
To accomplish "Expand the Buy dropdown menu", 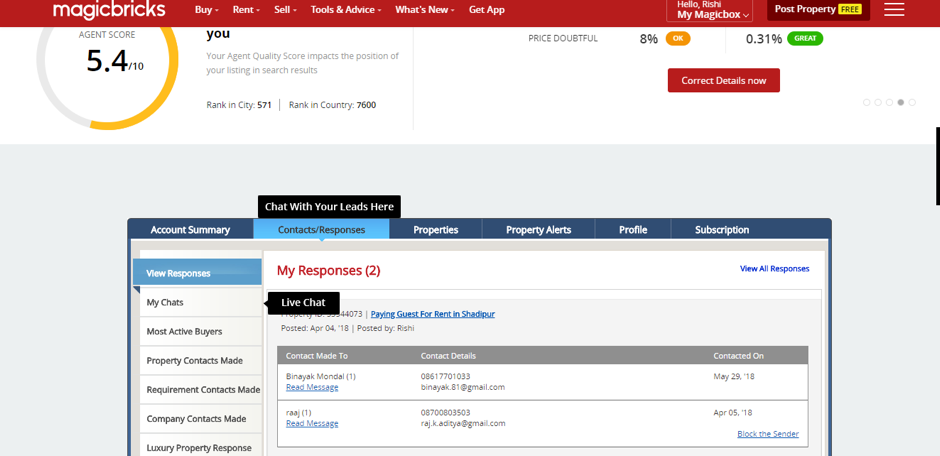I will [x=206, y=10].
